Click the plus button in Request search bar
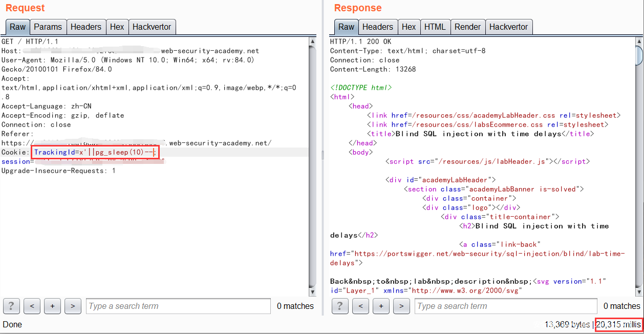Image resolution: width=644 pixels, height=334 pixels. [52, 306]
